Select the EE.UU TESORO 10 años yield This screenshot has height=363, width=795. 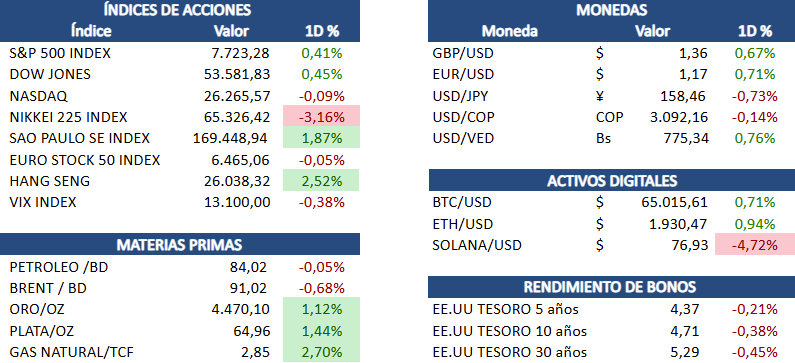coord(686,331)
